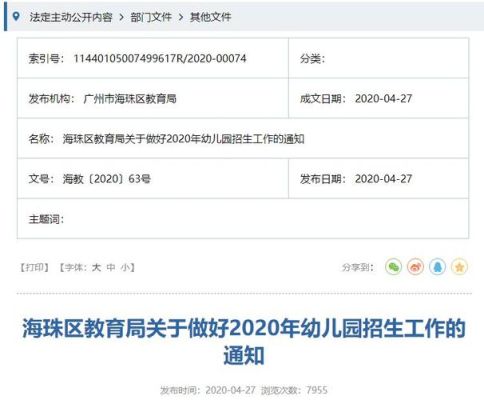Screen dimensions: 484x400
Task: Click the 发布日期 value 2020-04-27
Action: (383, 179)
